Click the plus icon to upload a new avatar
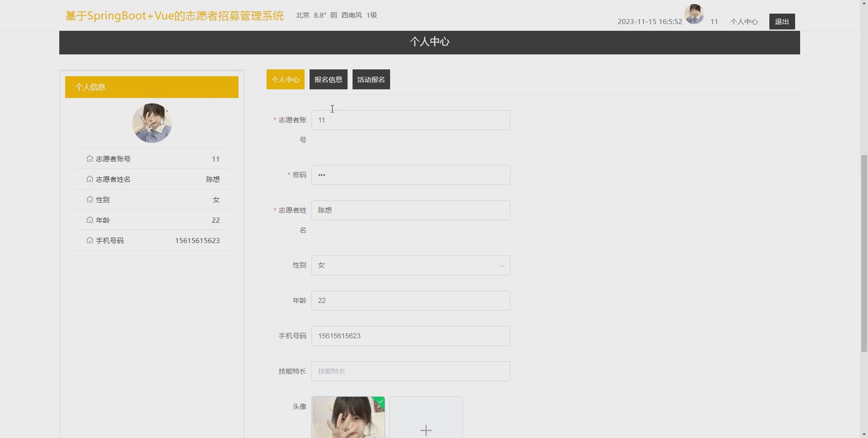868x438 pixels. [426, 430]
